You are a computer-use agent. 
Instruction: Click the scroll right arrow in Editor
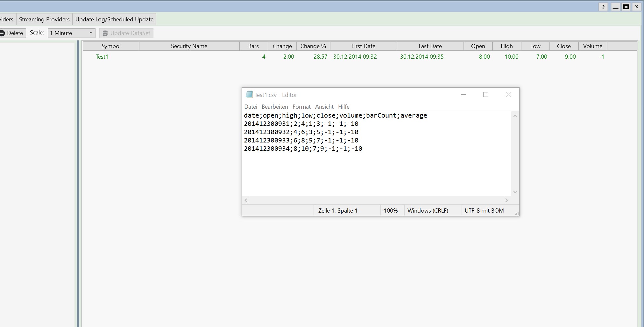(506, 200)
